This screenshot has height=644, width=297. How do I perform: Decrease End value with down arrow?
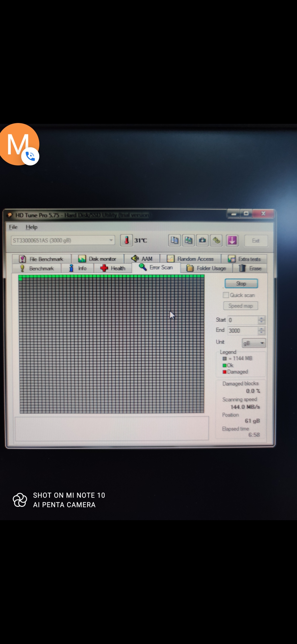[262, 332]
